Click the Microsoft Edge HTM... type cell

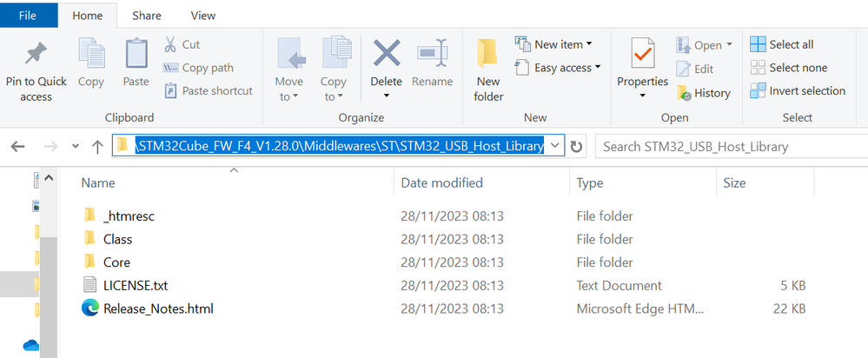(640, 308)
